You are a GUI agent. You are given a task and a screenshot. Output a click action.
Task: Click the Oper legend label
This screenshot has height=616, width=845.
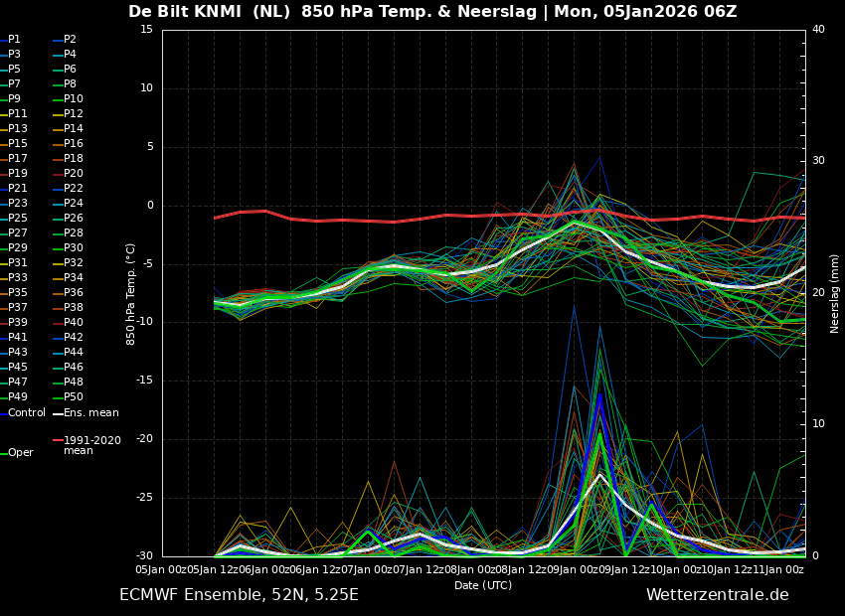(21, 453)
